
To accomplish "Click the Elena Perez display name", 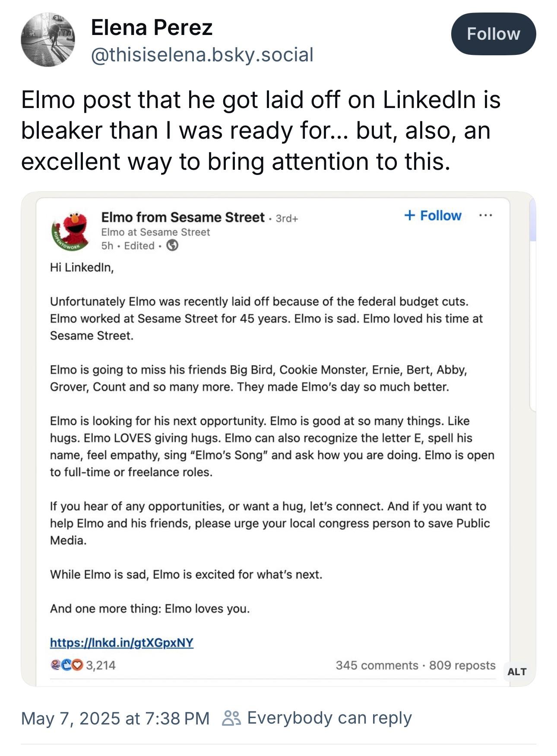I will 152,28.
